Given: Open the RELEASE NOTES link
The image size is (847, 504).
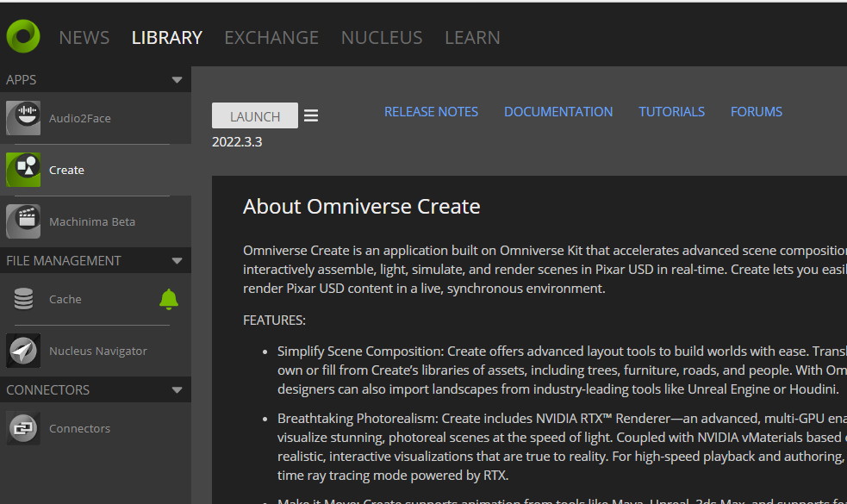Looking at the screenshot, I should click(431, 112).
